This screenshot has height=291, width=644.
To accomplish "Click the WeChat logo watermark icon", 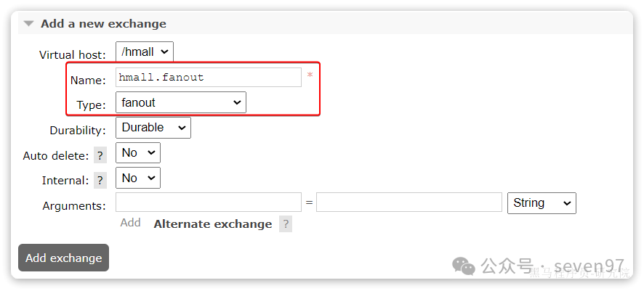I will [464, 266].
